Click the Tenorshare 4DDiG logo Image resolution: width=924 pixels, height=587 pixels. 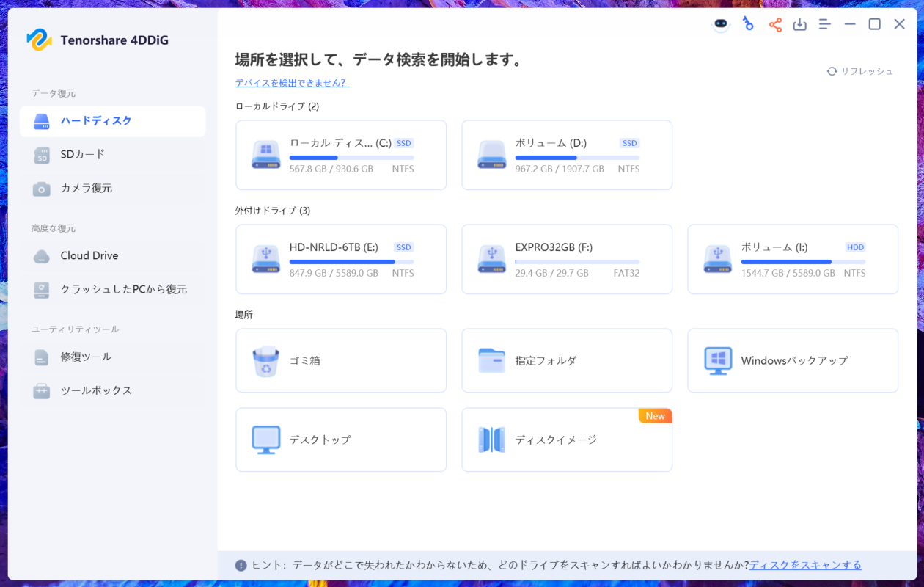40,40
